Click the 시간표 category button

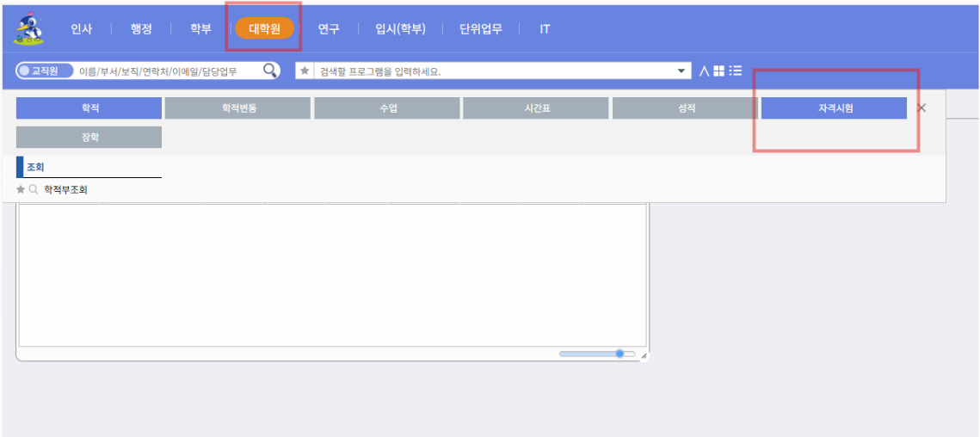click(x=535, y=108)
